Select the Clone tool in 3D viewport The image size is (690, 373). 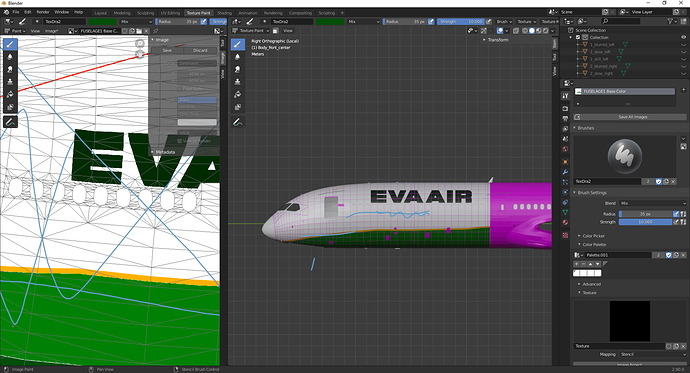[x=238, y=82]
